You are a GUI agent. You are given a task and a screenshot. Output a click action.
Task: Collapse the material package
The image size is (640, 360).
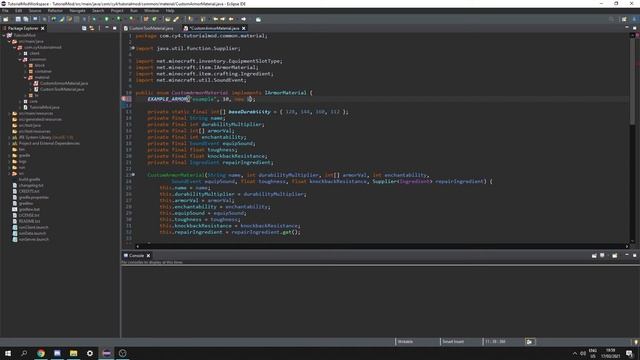pos(25,77)
